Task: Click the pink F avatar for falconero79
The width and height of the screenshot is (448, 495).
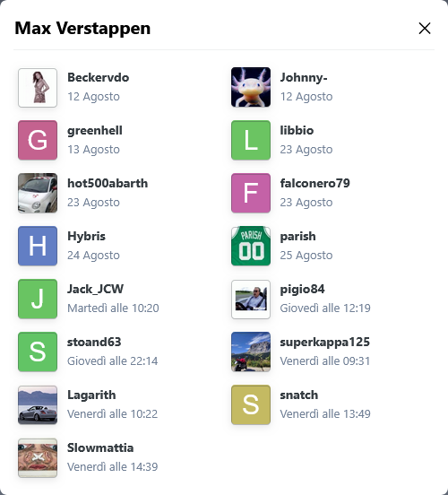Action: (x=251, y=193)
